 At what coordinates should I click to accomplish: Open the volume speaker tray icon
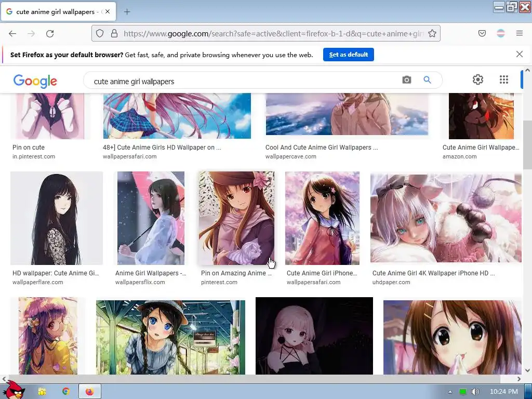coord(475,392)
